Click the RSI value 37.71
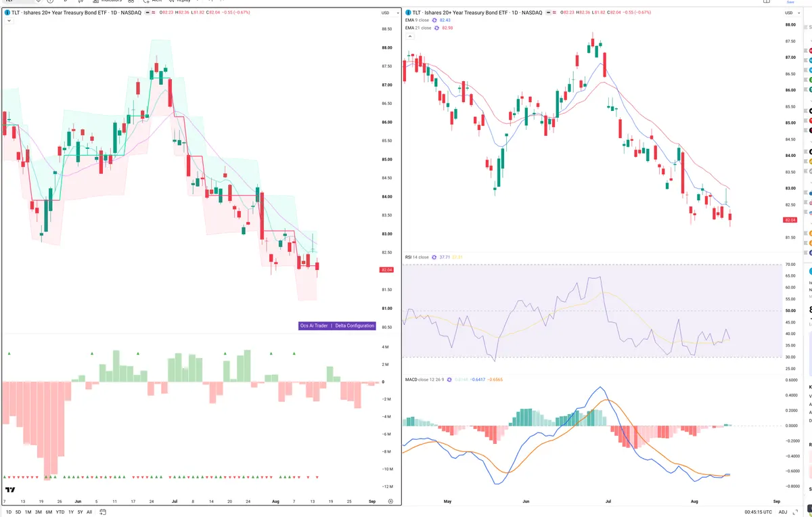This screenshot has width=812, height=517. (445, 257)
